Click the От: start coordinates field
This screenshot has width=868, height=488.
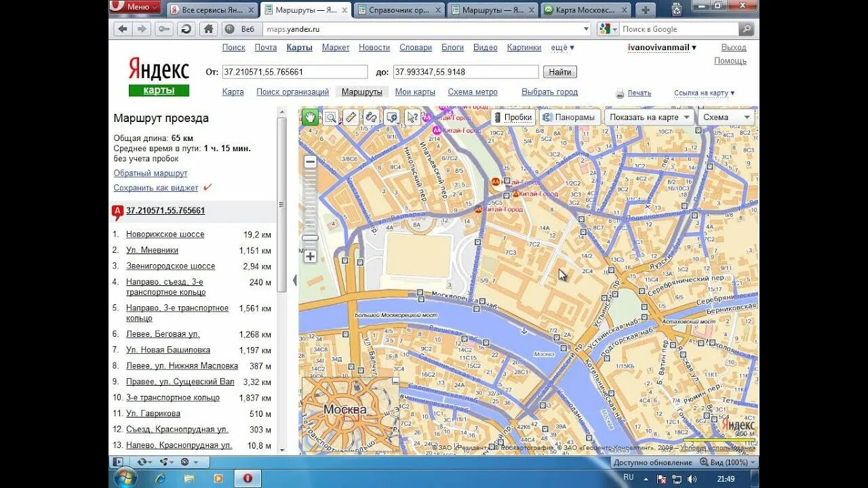pos(294,72)
